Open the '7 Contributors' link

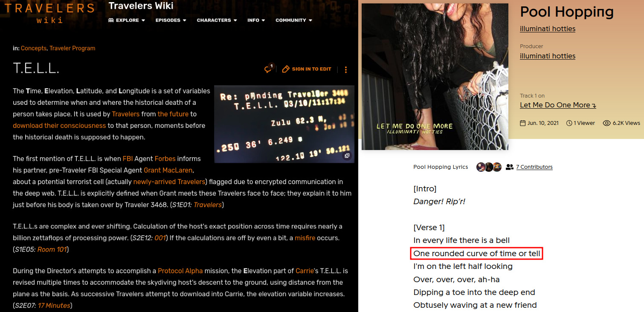point(534,167)
